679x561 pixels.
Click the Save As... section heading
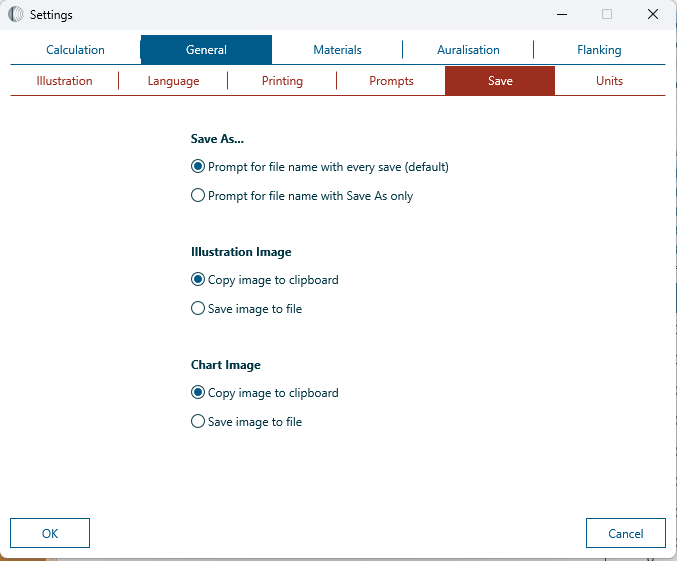tap(217, 139)
